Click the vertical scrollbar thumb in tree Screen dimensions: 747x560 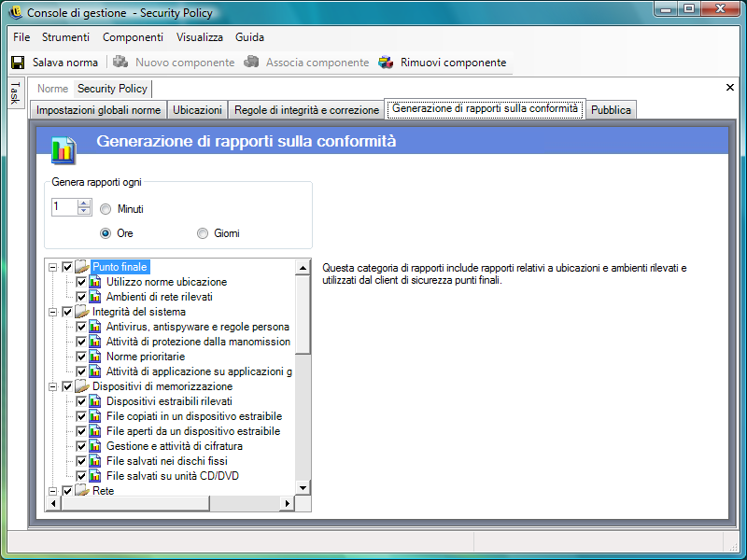click(x=303, y=315)
